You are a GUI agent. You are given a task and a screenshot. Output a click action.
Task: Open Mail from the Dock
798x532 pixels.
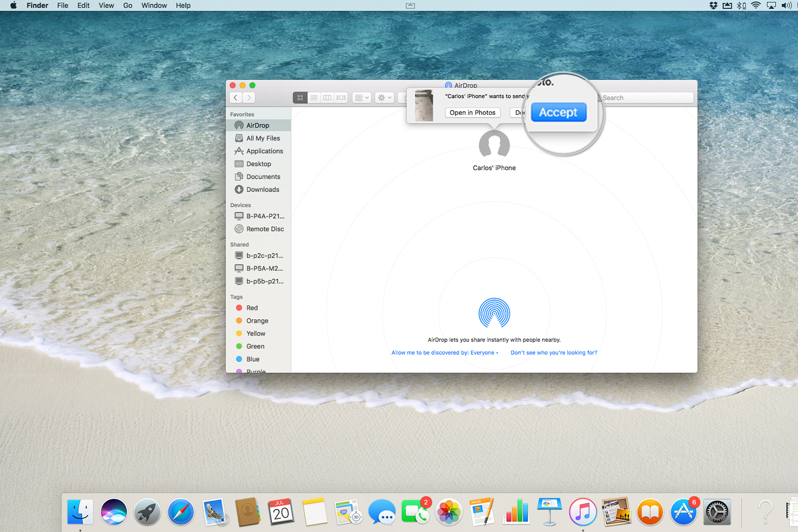point(214,512)
